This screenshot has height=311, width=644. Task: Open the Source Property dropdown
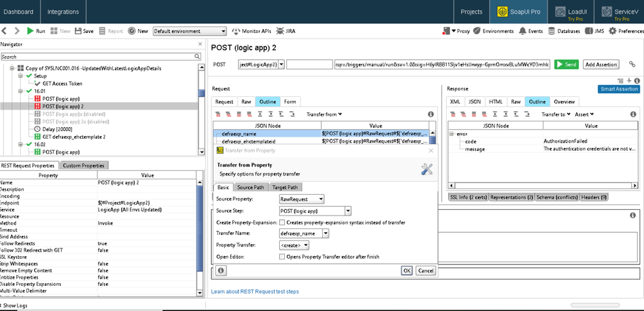(x=302, y=199)
